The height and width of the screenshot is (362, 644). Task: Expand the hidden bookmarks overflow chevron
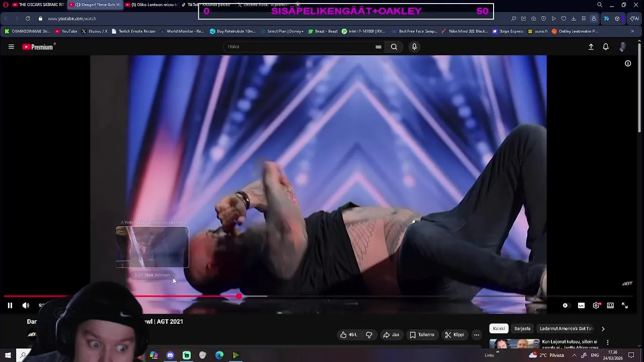(x=632, y=31)
